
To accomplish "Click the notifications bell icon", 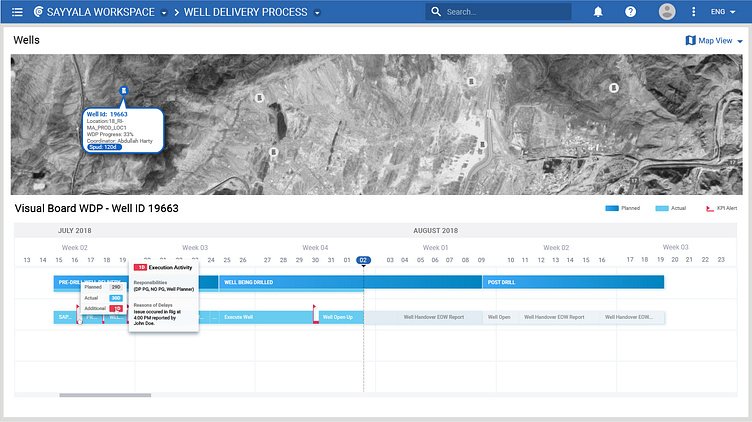I will (598, 12).
